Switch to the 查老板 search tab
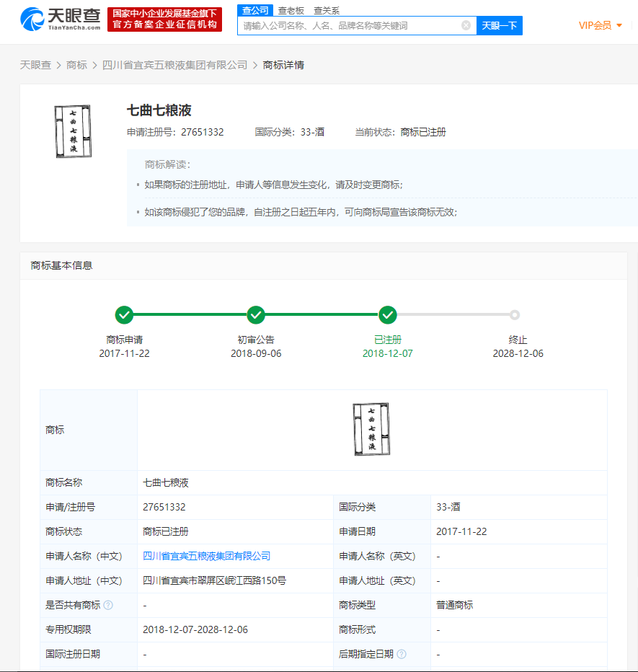638x672 pixels. [291, 11]
